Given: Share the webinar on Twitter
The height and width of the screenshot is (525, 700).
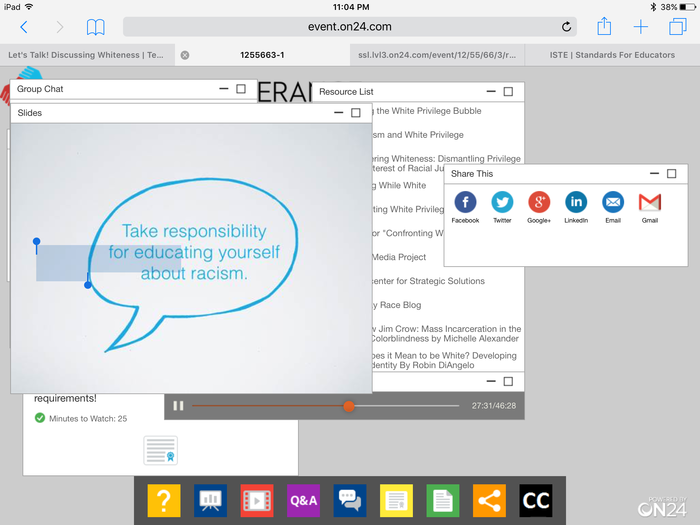Looking at the screenshot, I should [502, 203].
